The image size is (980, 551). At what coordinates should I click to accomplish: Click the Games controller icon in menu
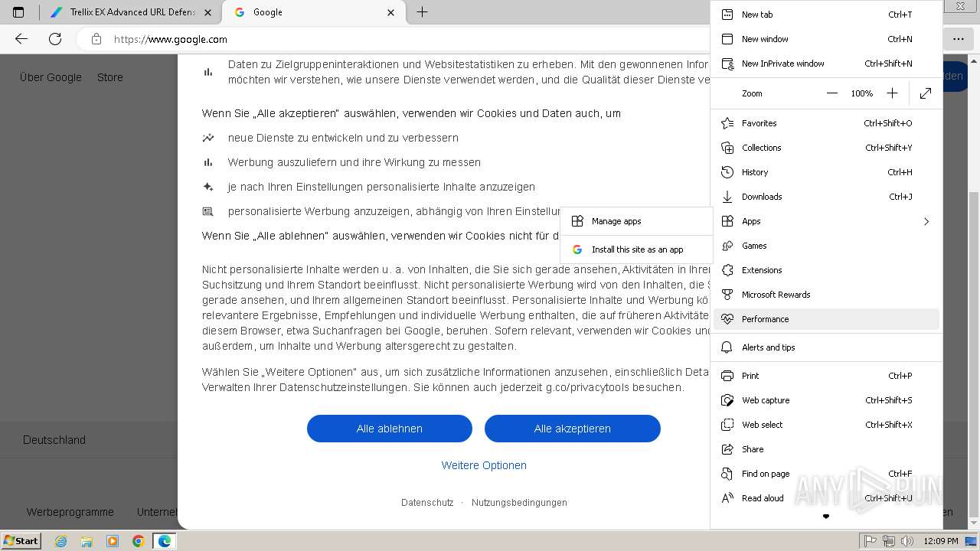(727, 246)
